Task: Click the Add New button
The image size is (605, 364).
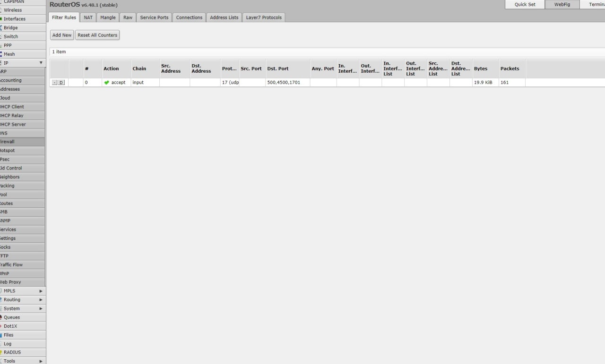Action: point(62,35)
